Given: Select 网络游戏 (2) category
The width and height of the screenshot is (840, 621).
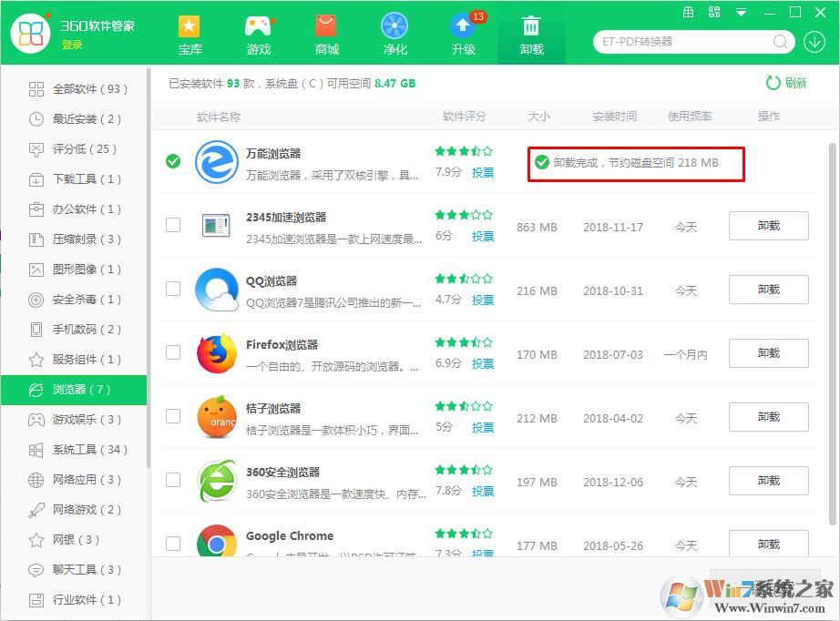Looking at the screenshot, I should click(x=74, y=510).
